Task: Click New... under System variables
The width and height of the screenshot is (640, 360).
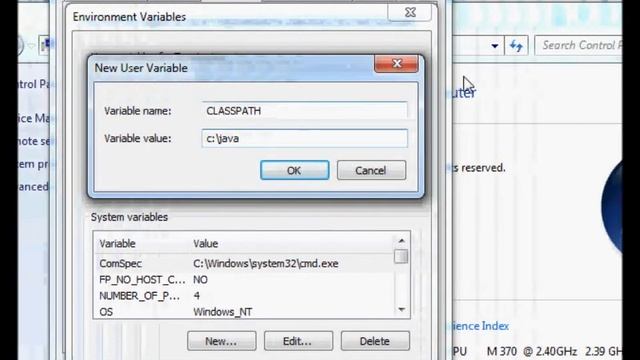Action: pyautogui.click(x=222, y=341)
